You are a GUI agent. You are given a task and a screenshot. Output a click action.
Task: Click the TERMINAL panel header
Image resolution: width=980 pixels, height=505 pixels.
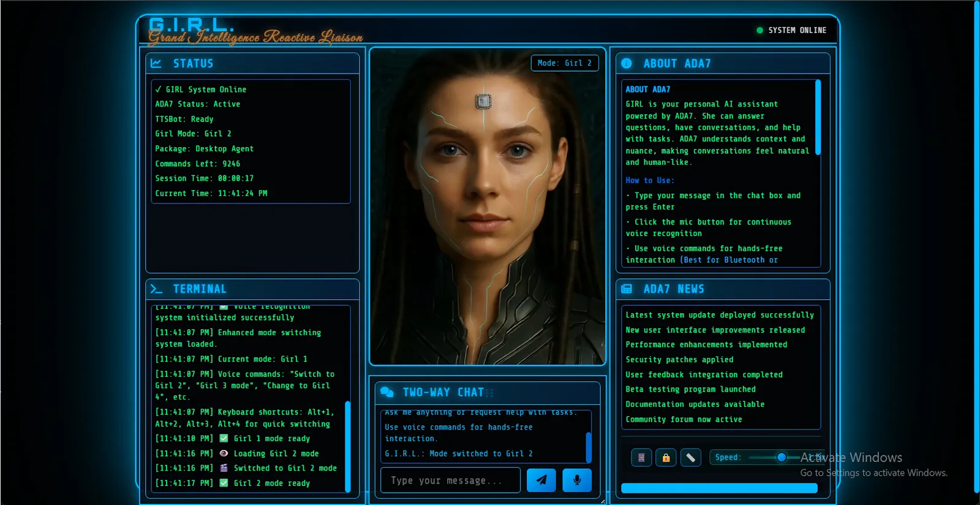(252, 289)
